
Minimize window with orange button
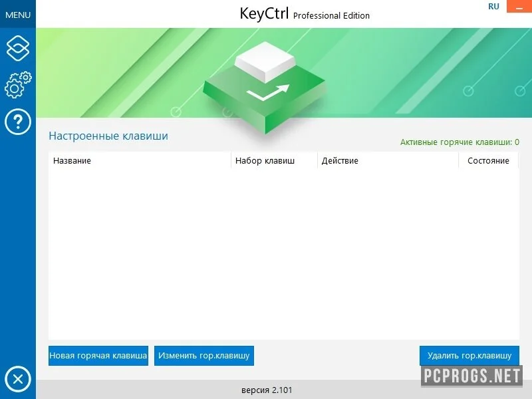coord(519,7)
